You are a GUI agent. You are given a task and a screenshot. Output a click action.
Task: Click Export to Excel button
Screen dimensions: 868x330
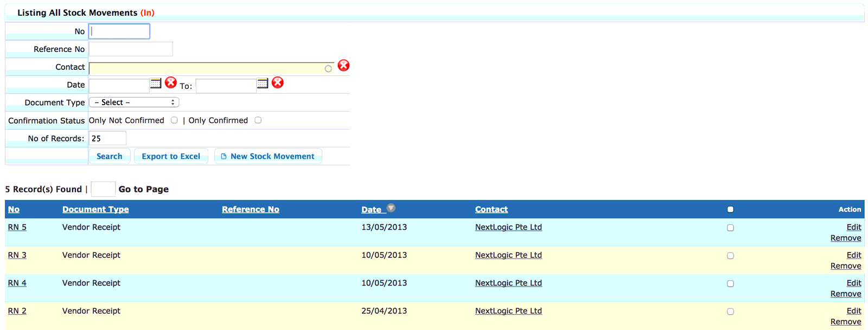[171, 156]
